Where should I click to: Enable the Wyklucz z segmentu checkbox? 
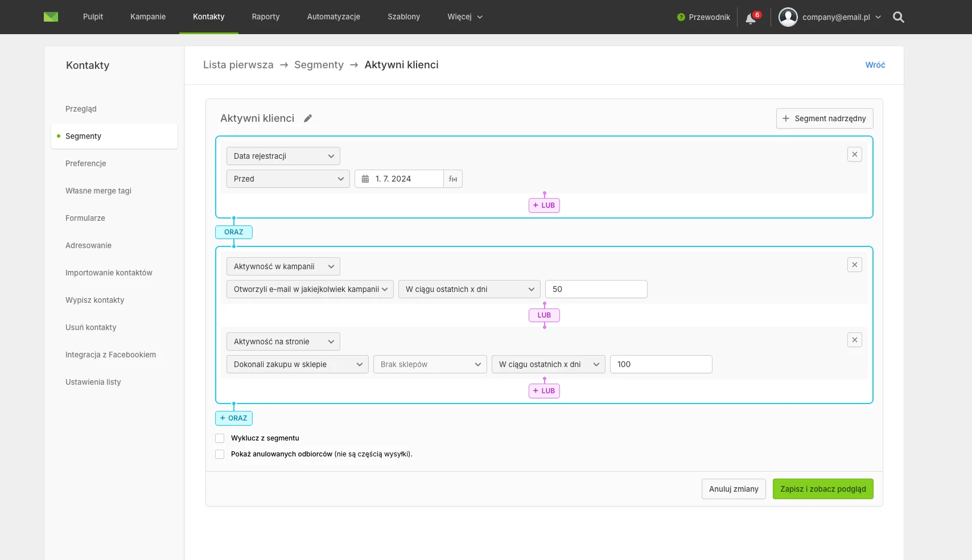tap(220, 438)
